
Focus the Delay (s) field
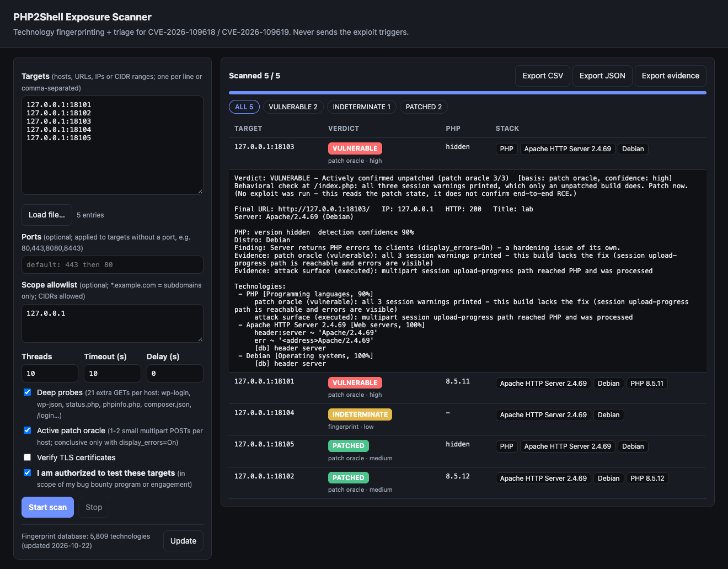tap(175, 374)
